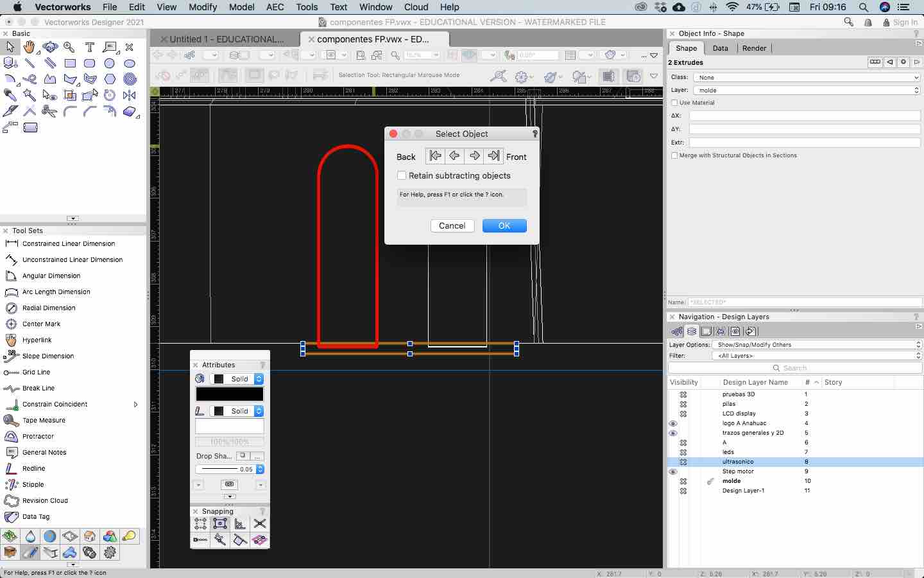Bring object to front in dialog
Viewport: 924px width, 578px height.
(493, 156)
